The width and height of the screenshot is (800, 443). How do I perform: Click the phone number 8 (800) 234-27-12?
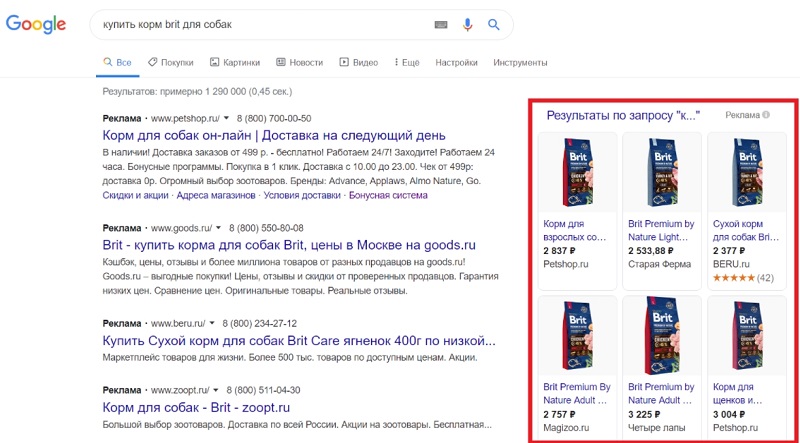(259, 324)
